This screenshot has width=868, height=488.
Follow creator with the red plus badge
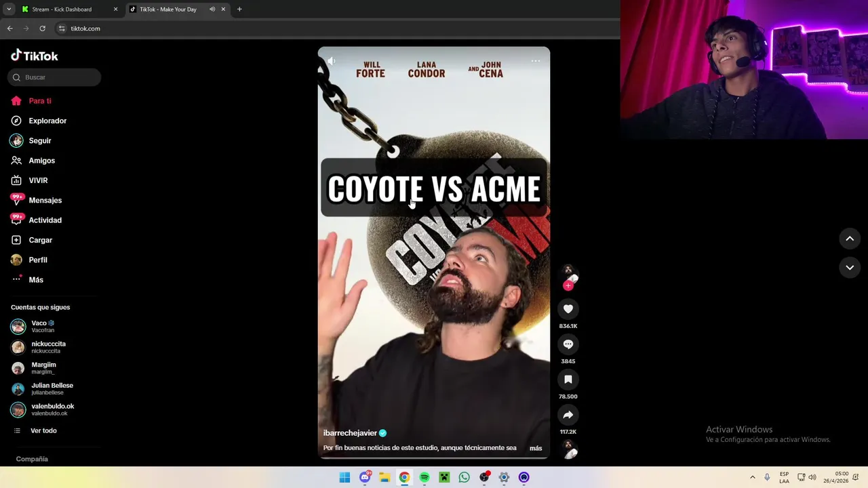click(x=568, y=285)
